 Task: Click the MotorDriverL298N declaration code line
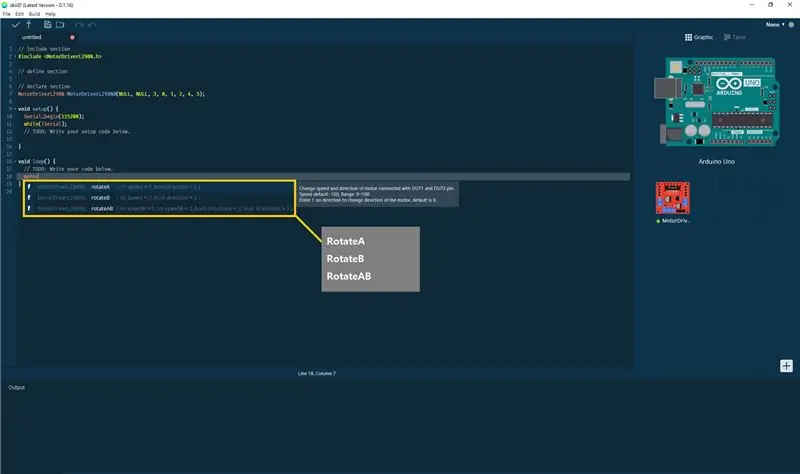click(111, 94)
